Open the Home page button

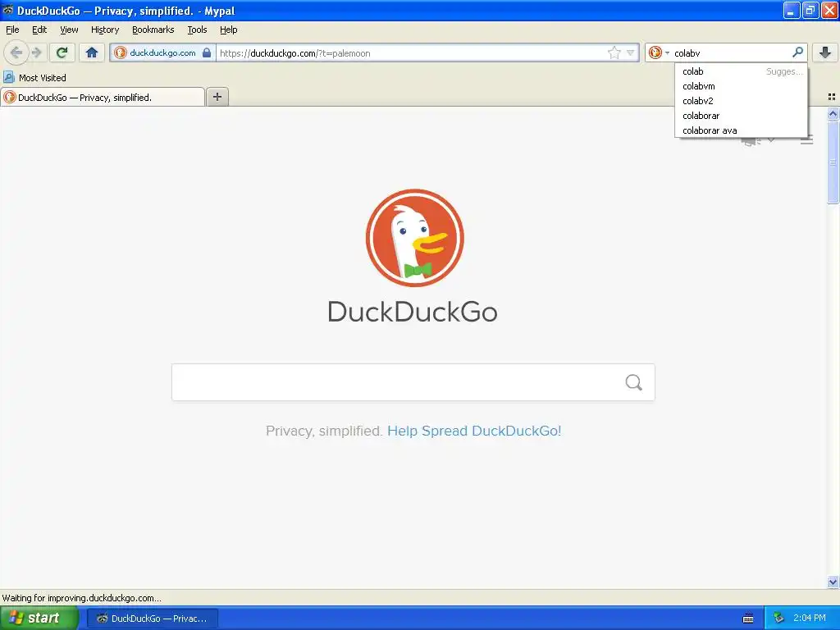point(92,52)
